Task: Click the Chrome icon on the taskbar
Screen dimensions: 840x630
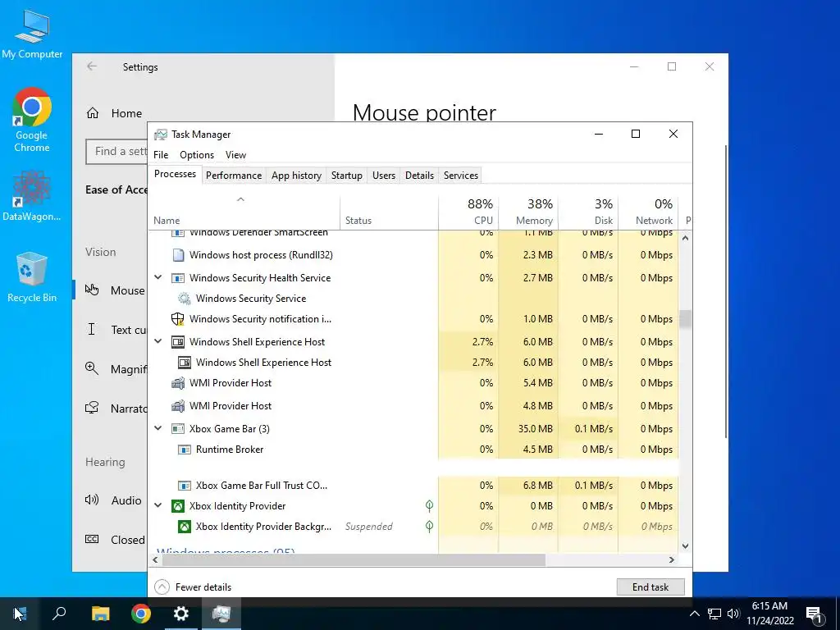Action: (x=141, y=614)
